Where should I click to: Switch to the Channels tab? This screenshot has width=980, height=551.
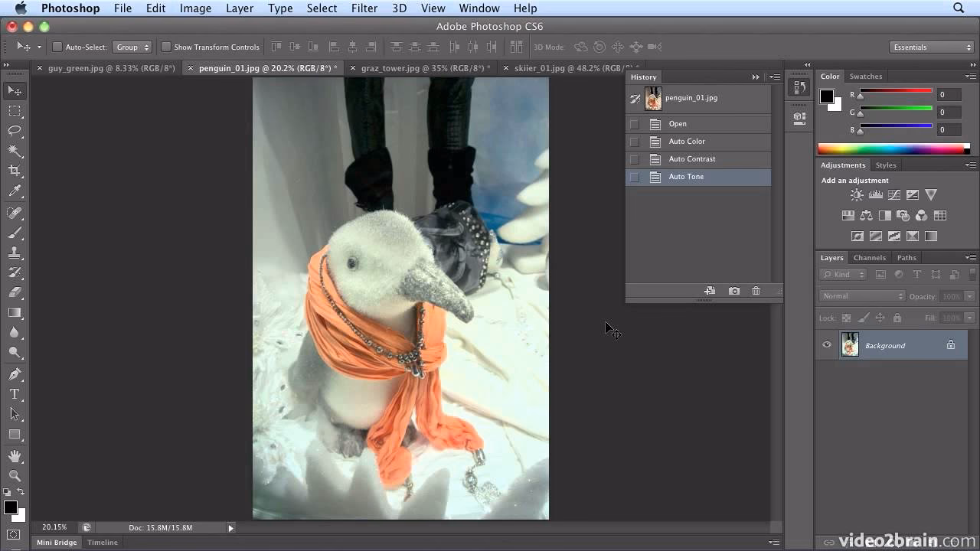870,257
